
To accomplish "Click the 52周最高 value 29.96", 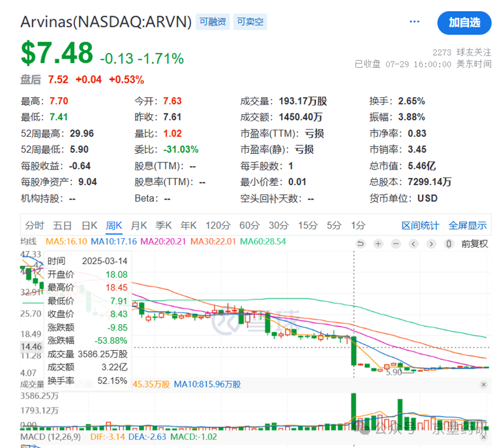I will click(x=82, y=134).
